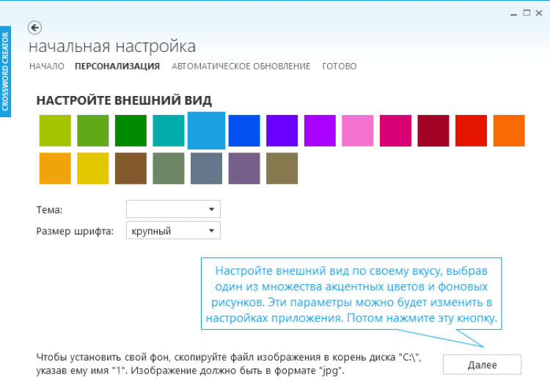Viewport: 550px width, 392px height.
Task: Jump to the ГОТОВО tab
Action: coord(340,66)
